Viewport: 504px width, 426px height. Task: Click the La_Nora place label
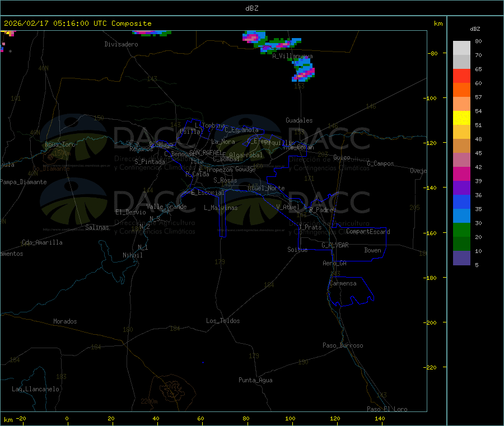(x=223, y=142)
